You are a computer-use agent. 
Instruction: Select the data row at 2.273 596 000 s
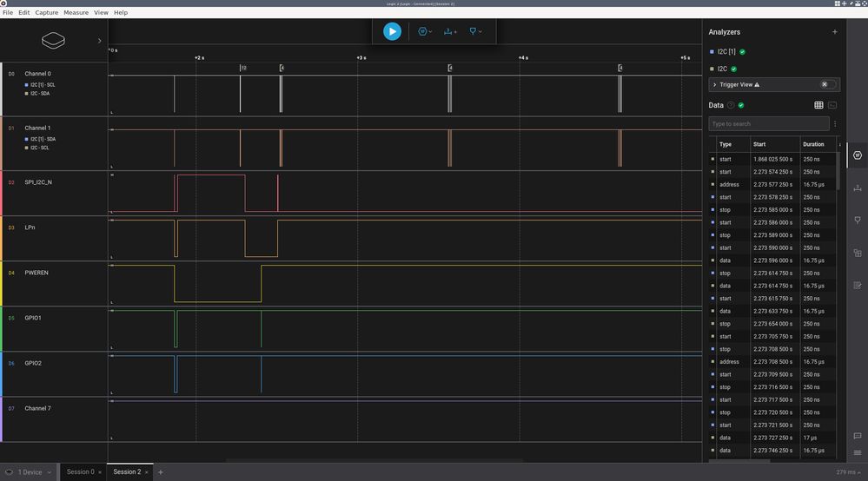pyautogui.click(x=772, y=260)
